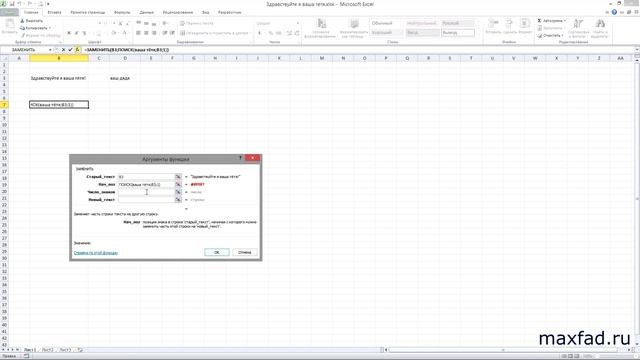The height and width of the screenshot is (360, 640).
Task: Cancel formula entry with the X icon
Action: pos(63,50)
